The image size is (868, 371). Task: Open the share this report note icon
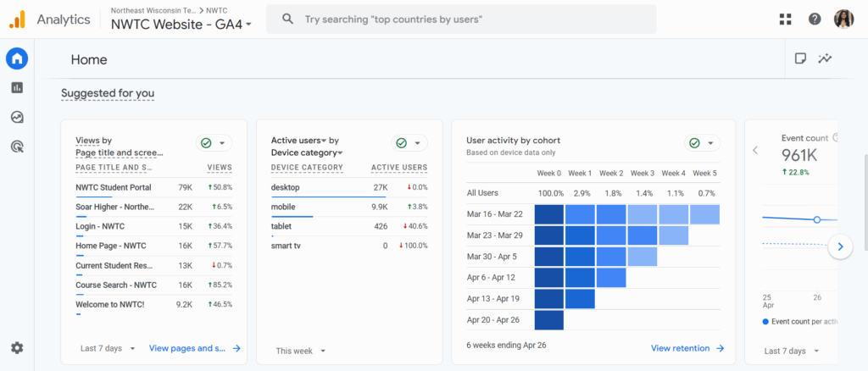(x=800, y=58)
